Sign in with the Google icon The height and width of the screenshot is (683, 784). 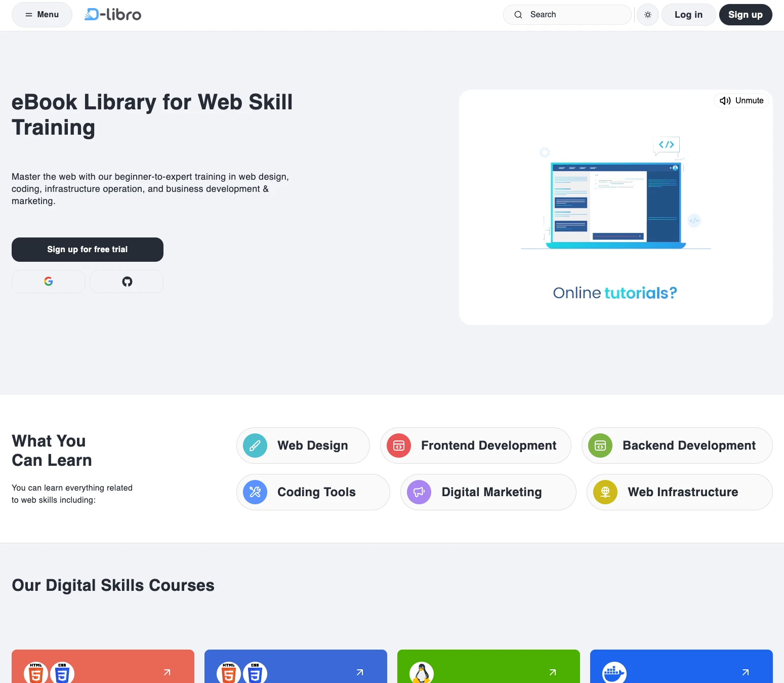48,282
